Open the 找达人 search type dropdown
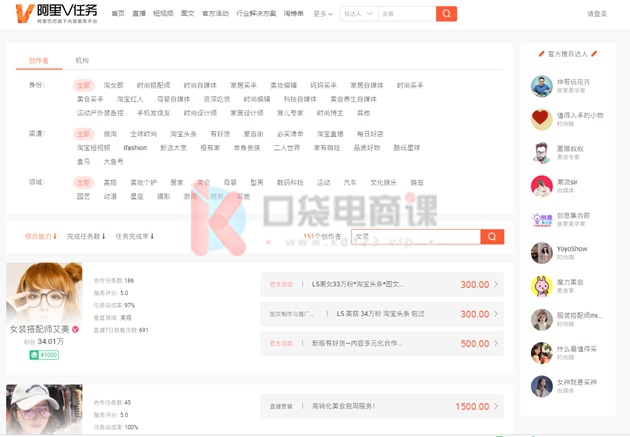Image resolution: width=630 pixels, height=437 pixels. tap(359, 14)
